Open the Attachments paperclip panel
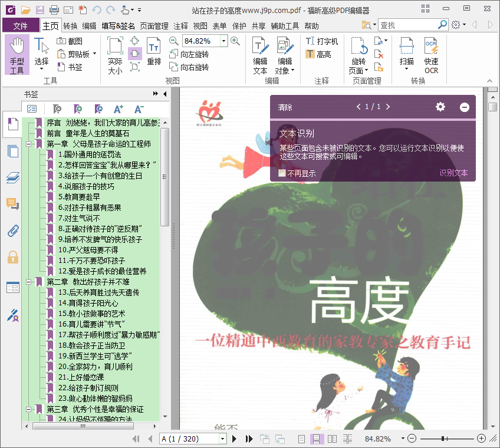The width and height of the screenshot is (500, 448). pos(13,230)
